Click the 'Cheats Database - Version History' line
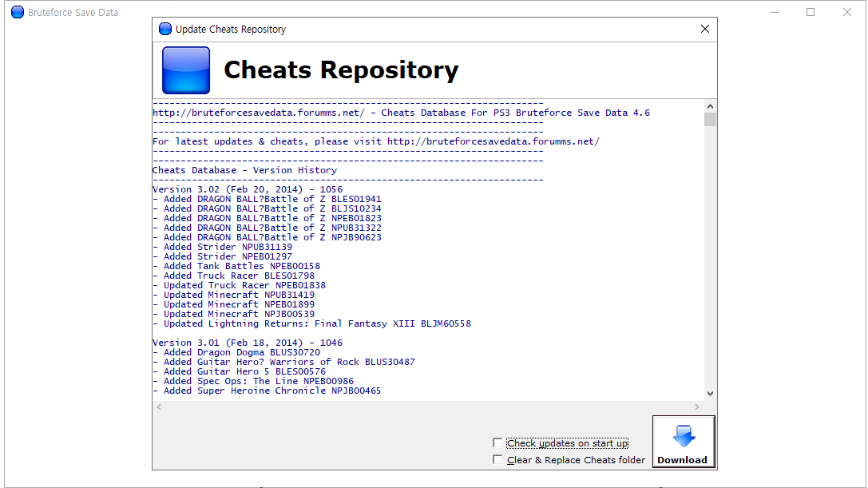The height and width of the screenshot is (488, 868). pos(244,170)
